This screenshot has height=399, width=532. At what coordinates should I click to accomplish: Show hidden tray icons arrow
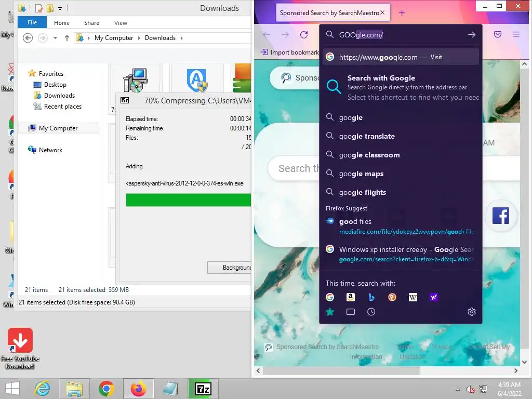coord(458,389)
